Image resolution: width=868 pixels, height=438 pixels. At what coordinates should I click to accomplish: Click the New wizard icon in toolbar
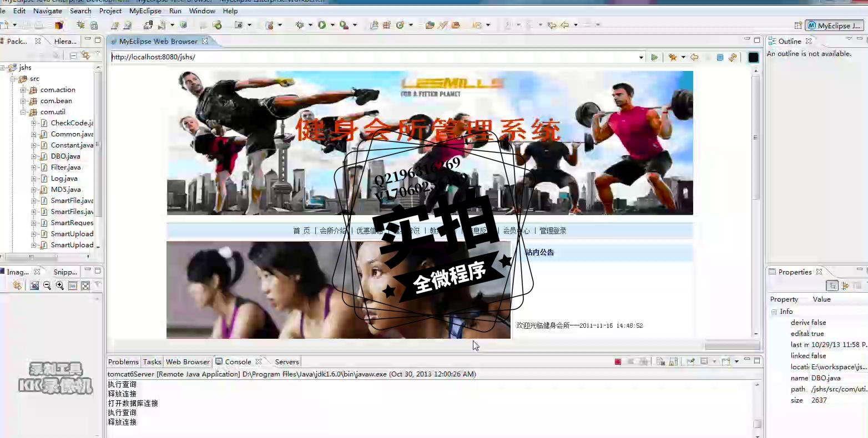[4, 25]
